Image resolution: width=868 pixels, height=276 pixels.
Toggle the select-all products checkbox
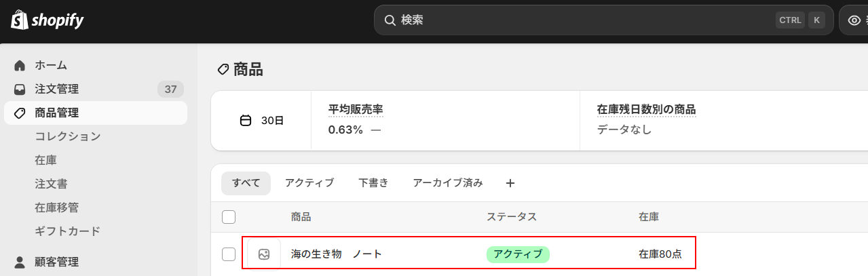click(x=229, y=217)
